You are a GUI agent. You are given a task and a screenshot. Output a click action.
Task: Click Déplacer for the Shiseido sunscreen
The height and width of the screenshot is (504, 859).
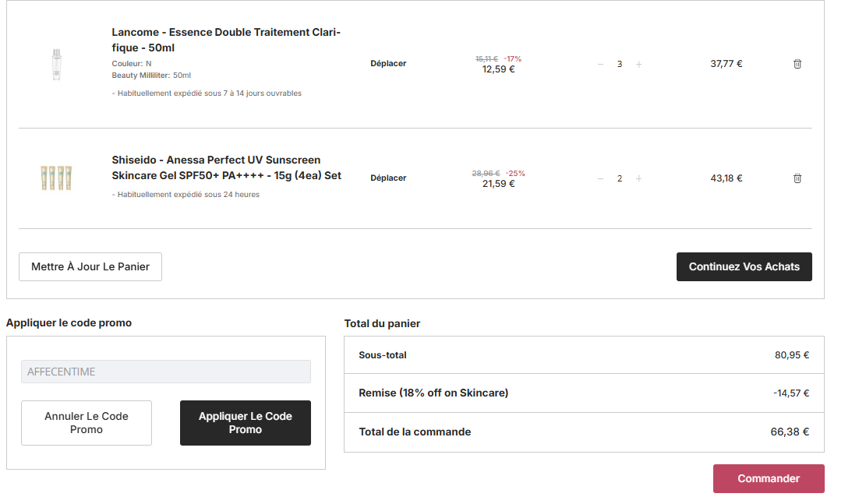tap(388, 178)
